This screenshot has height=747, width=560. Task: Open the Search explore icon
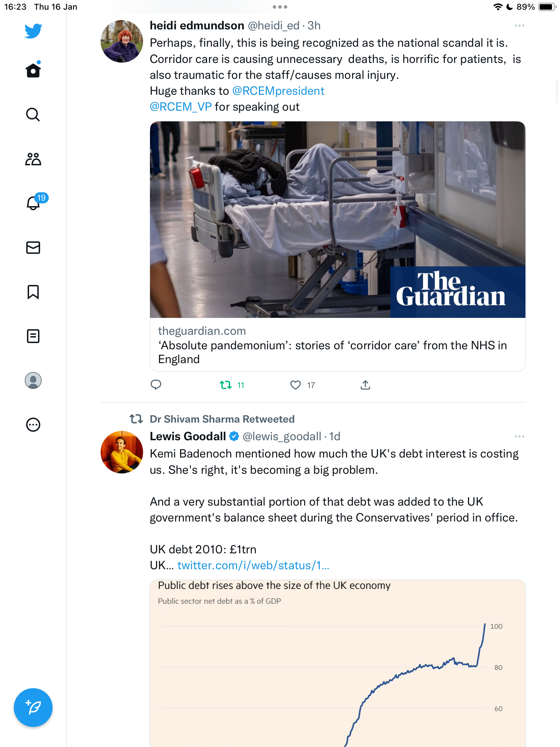[33, 114]
